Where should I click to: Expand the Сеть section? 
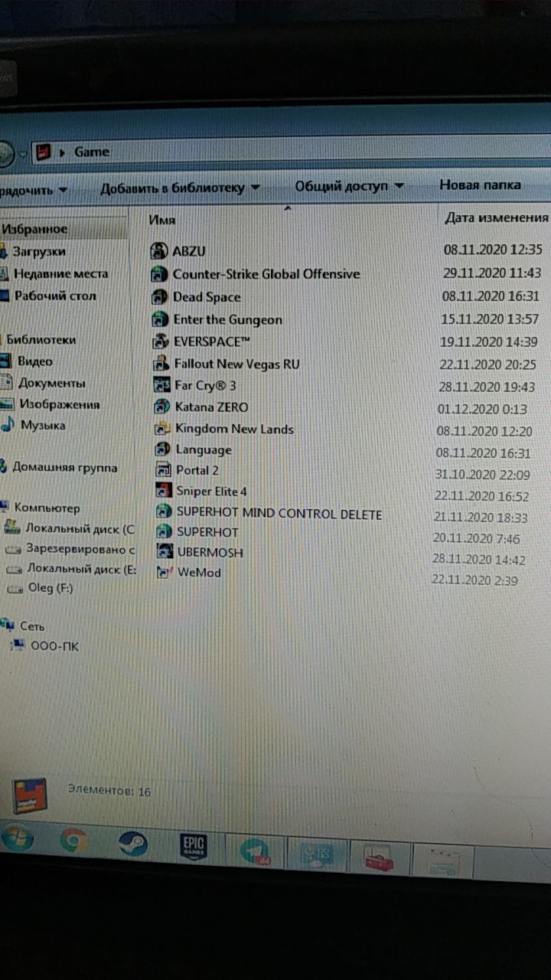click(x=32, y=626)
